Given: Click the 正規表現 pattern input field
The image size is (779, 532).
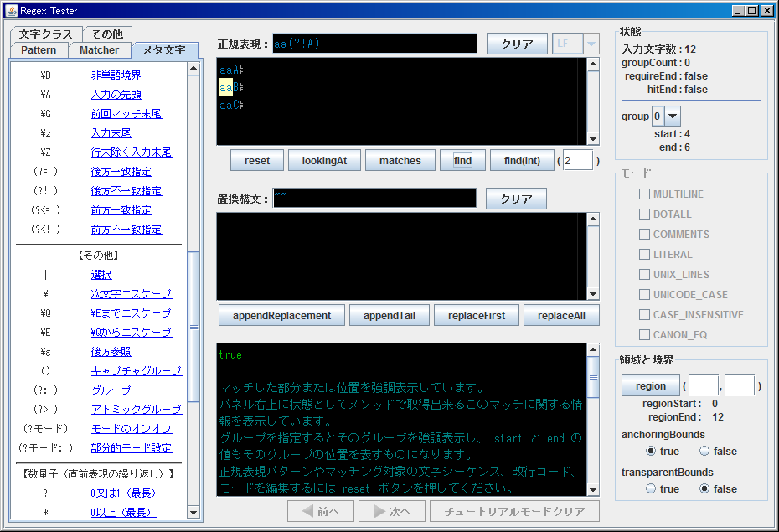Looking at the screenshot, I should coord(374,44).
